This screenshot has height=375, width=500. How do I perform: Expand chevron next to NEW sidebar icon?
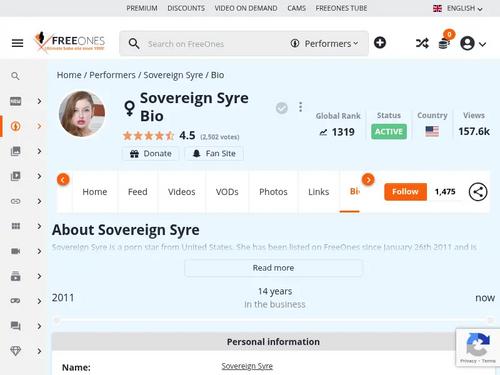[39, 101]
